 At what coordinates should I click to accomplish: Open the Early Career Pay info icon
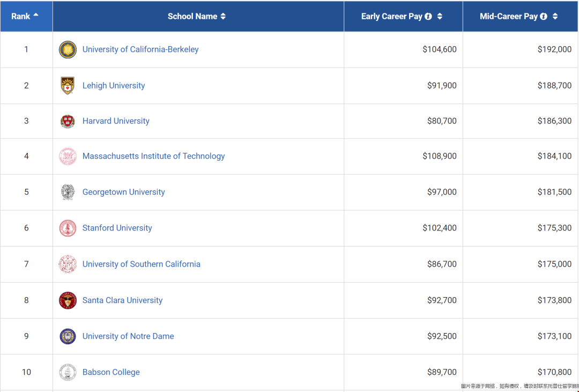(x=428, y=16)
